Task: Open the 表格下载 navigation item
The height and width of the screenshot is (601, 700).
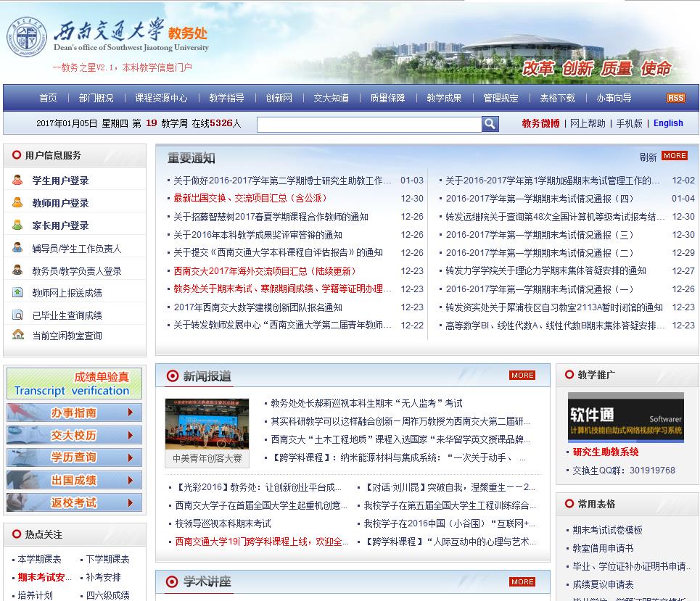Action: [x=558, y=98]
